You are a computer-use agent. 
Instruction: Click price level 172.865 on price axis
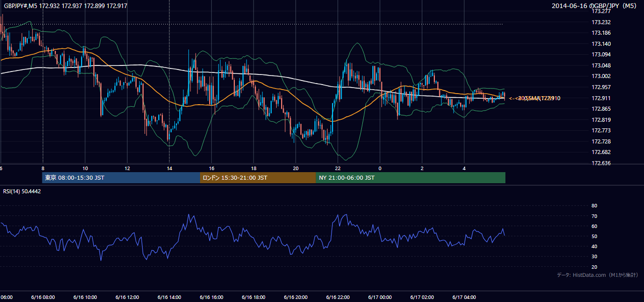pos(601,109)
